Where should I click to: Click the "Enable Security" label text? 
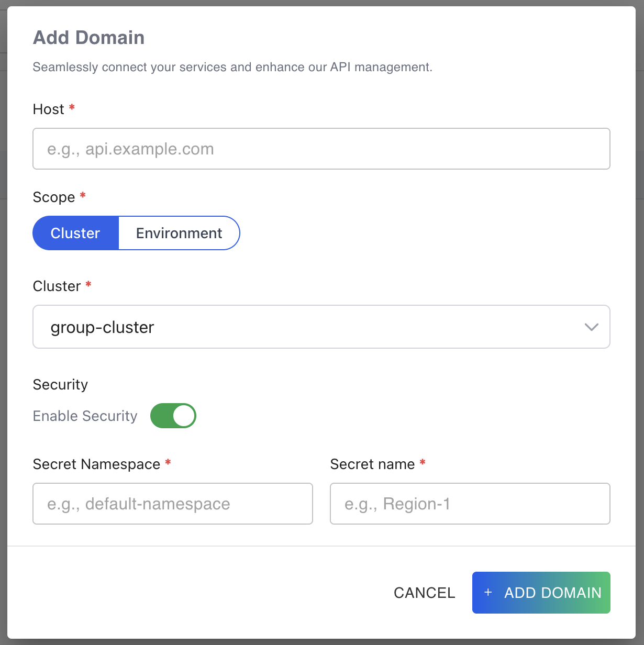(85, 416)
